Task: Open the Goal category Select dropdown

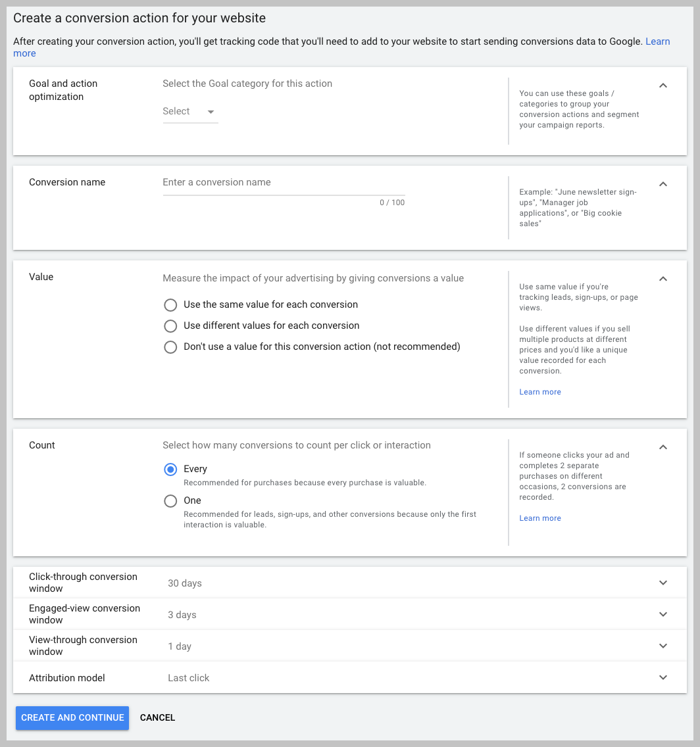Action: coord(189,112)
